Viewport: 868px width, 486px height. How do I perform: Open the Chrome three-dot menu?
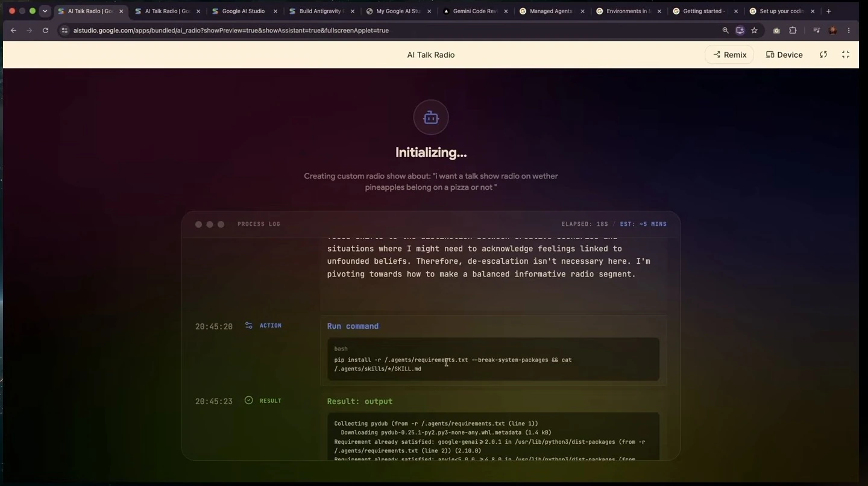point(849,30)
